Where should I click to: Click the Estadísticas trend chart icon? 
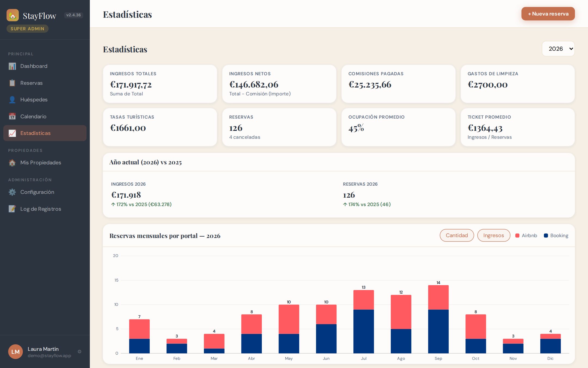(x=12, y=133)
